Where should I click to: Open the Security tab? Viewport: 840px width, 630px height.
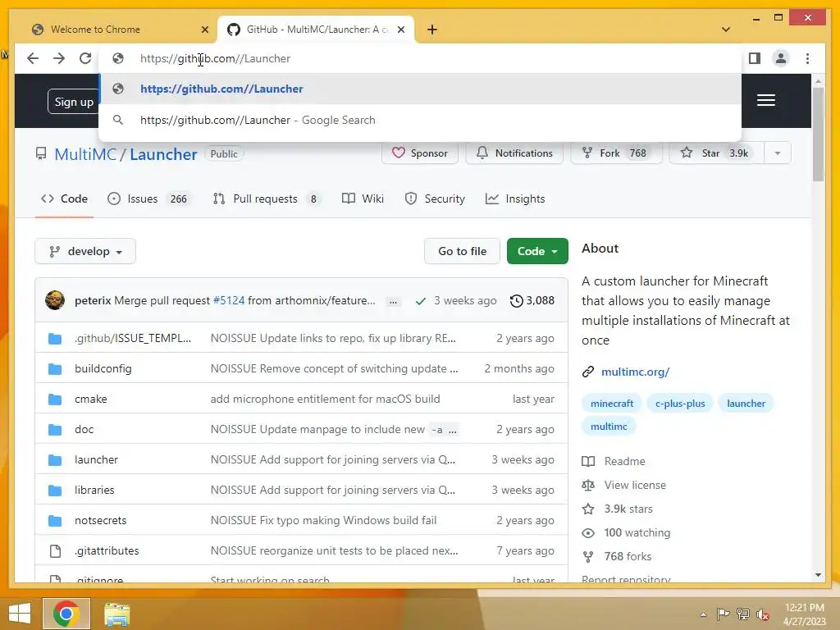click(x=435, y=199)
